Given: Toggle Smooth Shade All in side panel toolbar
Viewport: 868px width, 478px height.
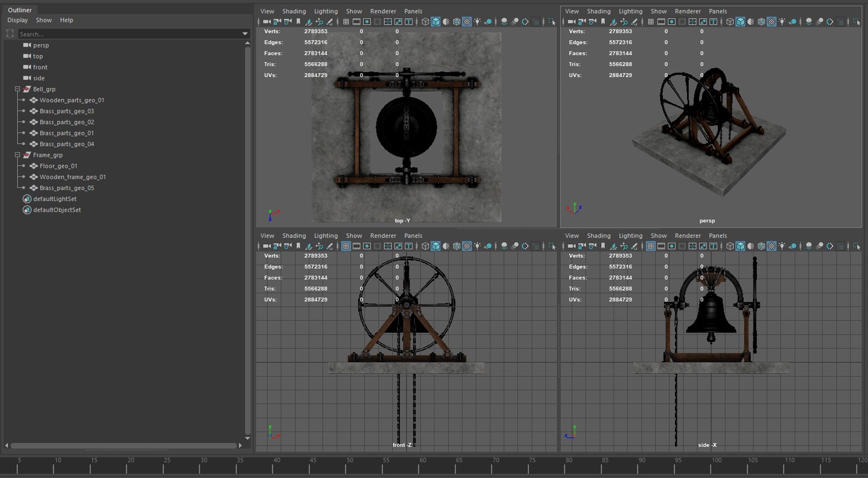Looking at the screenshot, I should click(x=740, y=246).
